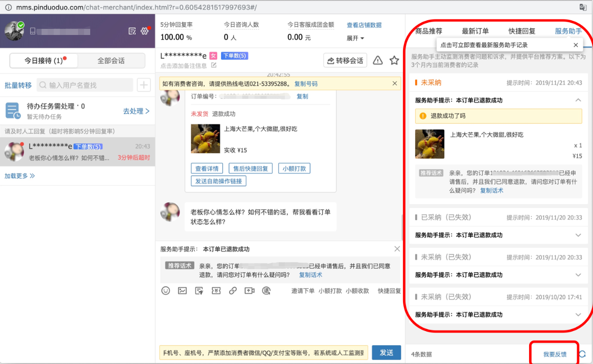Click the coupon ticket icon

pos(216,290)
